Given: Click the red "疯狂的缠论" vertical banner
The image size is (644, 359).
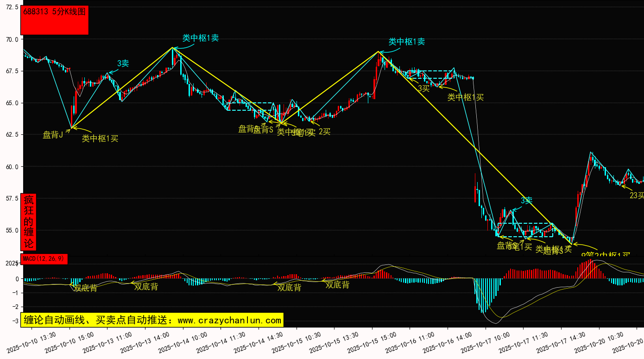Looking at the screenshot, I should (28, 222).
